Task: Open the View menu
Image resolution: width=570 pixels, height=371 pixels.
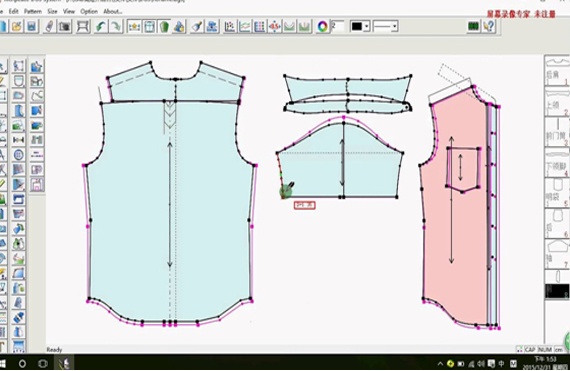Action: click(x=69, y=11)
